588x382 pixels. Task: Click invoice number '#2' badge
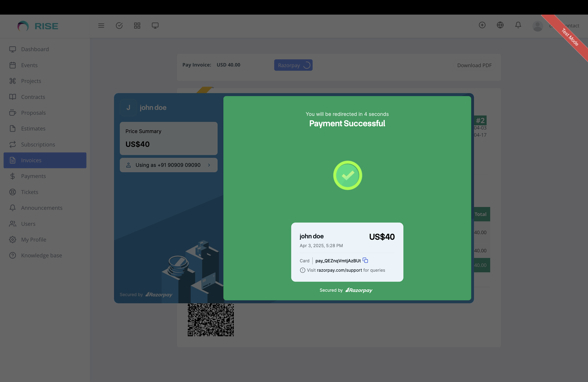pos(480,120)
